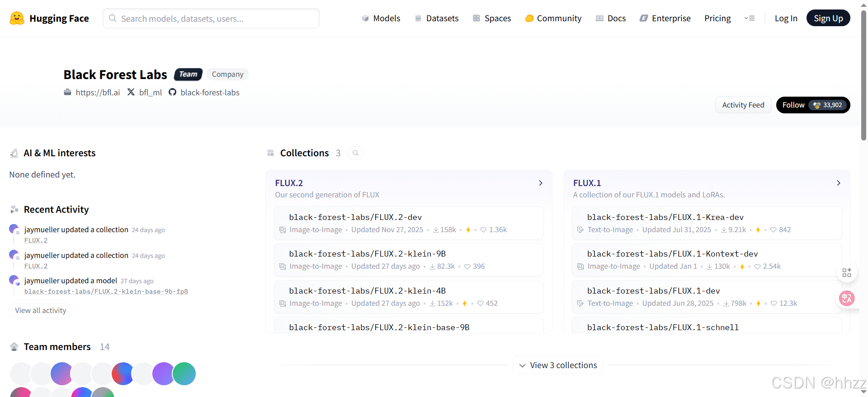The image size is (868, 397).
Task: Open the Activity Feed
Action: click(x=743, y=105)
